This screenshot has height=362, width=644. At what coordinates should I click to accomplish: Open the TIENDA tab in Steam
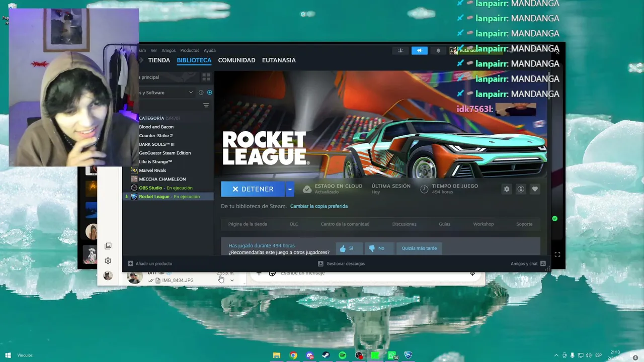pos(159,60)
